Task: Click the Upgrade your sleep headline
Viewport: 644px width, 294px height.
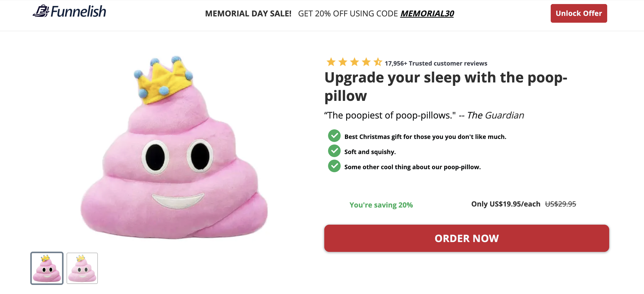Action: point(445,86)
